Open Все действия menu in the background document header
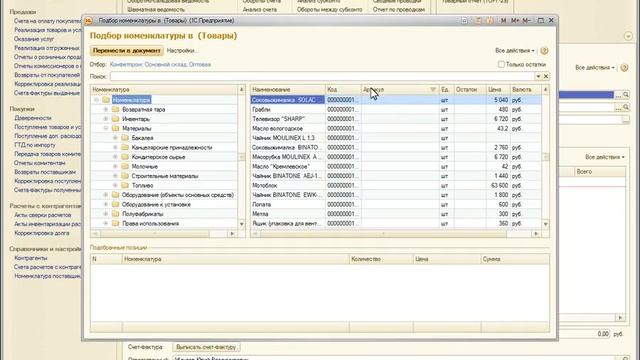This screenshot has width=640, height=360. [595, 67]
